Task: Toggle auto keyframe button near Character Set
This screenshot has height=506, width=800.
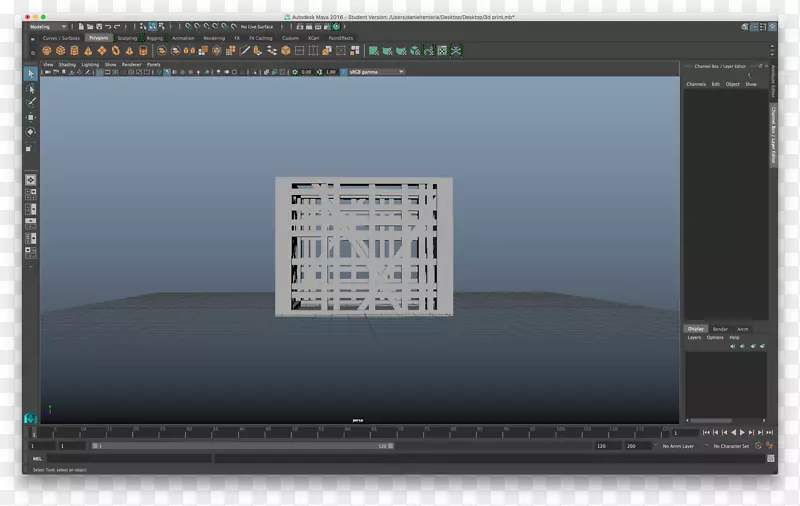Action: click(x=757, y=446)
